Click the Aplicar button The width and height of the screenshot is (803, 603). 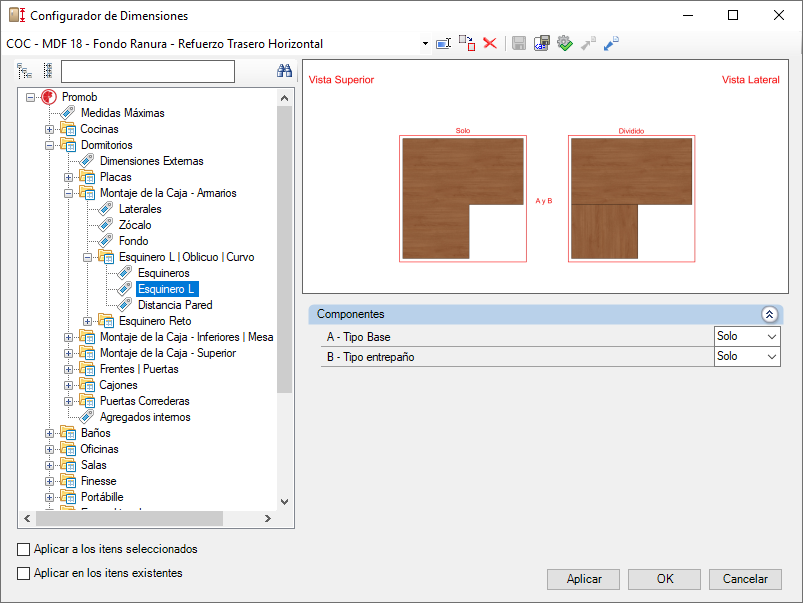[x=584, y=579]
